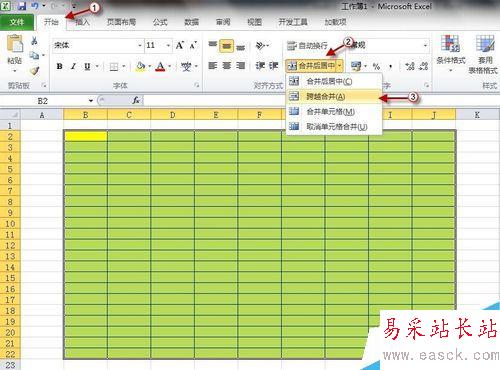Click the Increase Decimal icon

410,66
